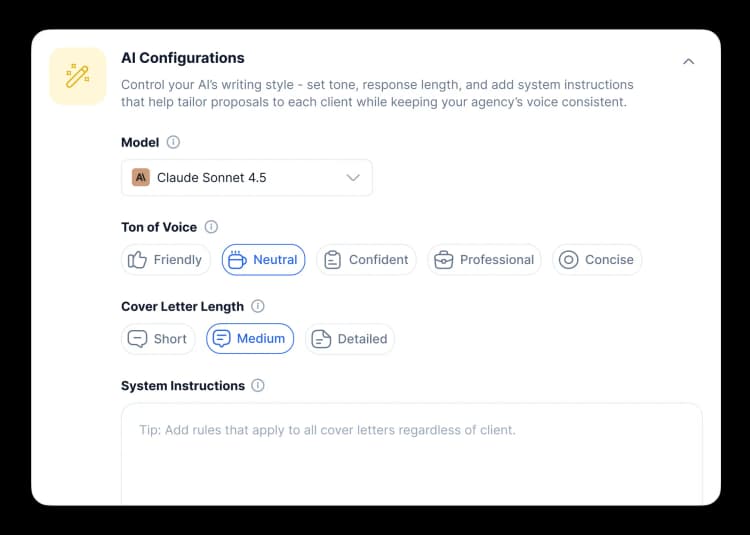Screen dimensions: 750x535
Task: Select Medium cover letter length
Action: coord(250,339)
